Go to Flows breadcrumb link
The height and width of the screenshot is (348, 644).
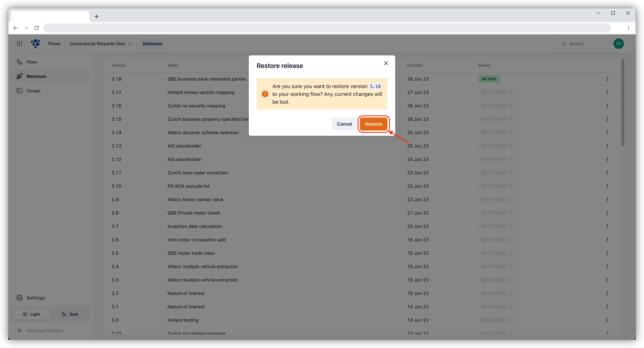(54, 44)
